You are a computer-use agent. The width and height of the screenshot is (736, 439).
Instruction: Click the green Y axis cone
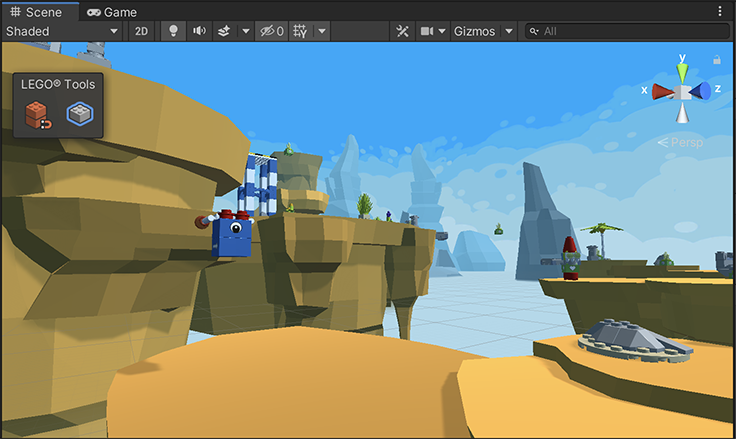pos(682,72)
